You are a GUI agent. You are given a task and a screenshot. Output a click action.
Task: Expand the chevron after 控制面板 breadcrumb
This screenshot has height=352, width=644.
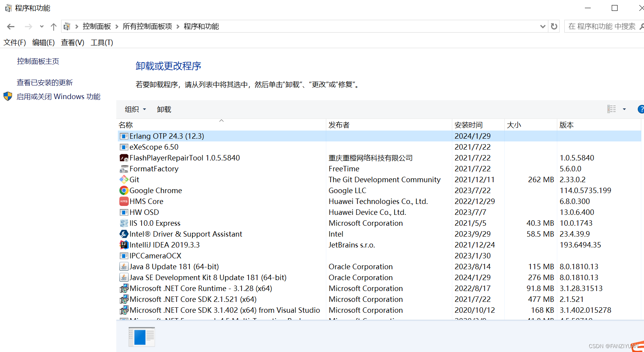click(117, 26)
